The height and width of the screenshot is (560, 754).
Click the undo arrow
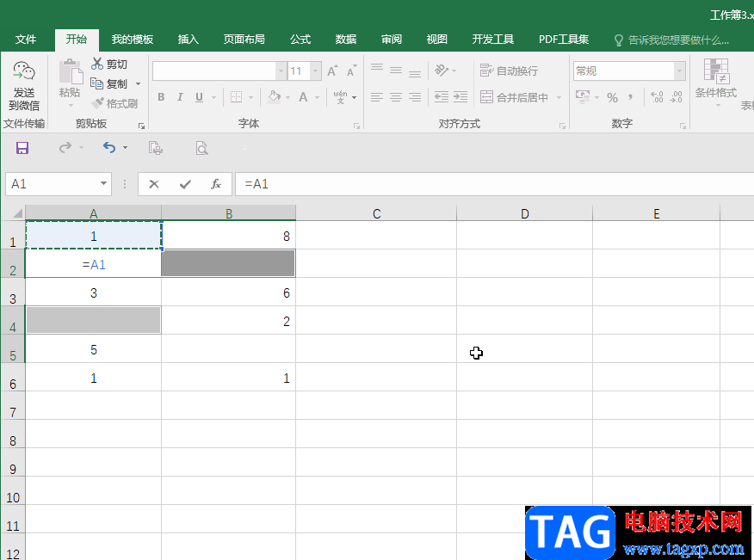109,148
